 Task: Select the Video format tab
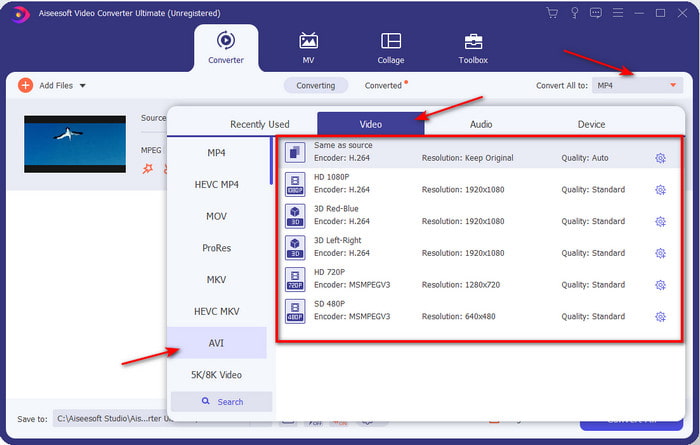[x=371, y=124]
